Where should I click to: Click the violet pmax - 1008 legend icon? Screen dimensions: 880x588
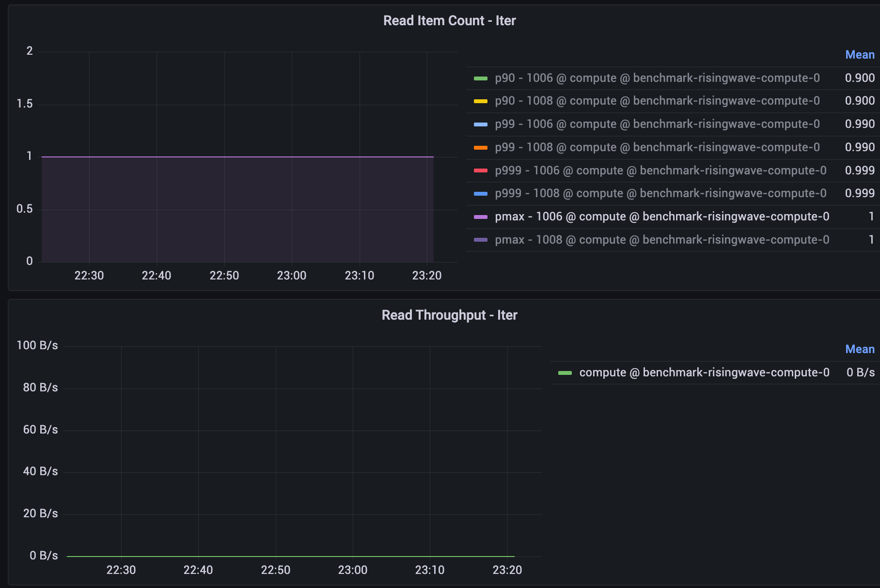click(x=480, y=240)
